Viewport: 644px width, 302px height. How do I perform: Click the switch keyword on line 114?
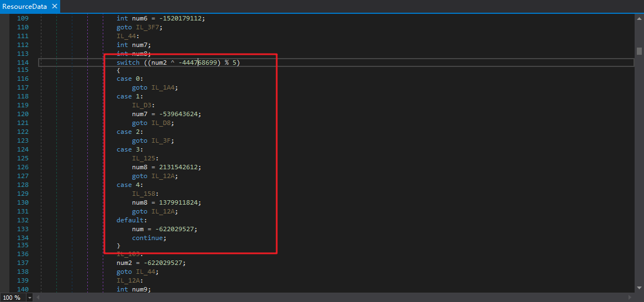(128, 63)
